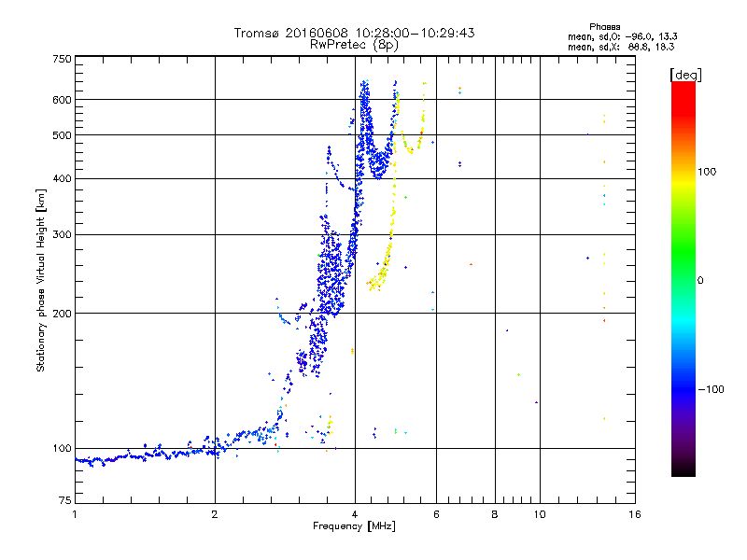Click the y-axis tick label "400"
The width and height of the screenshot is (747, 560).
(62, 178)
